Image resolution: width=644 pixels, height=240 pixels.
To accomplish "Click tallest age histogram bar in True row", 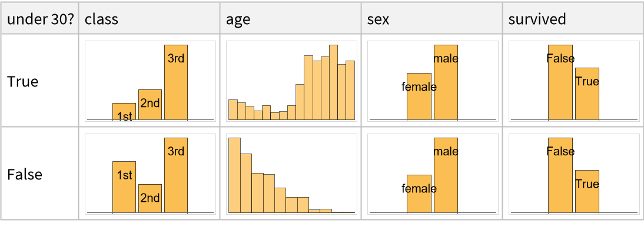I will [333, 82].
